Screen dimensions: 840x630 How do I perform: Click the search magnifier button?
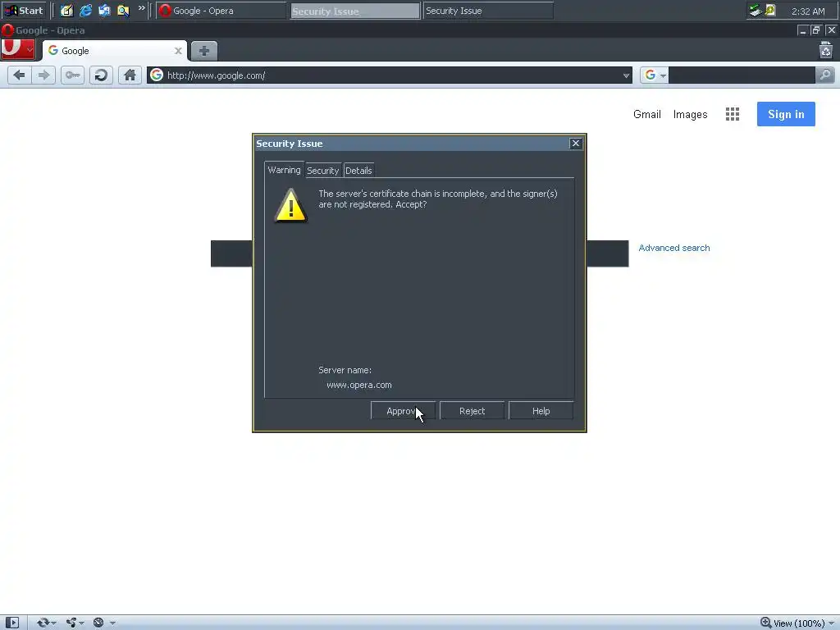(825, 75)
